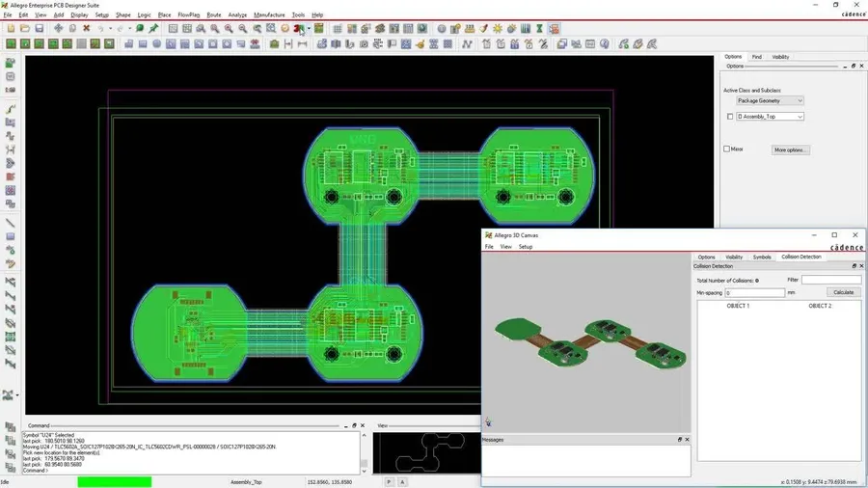Close the Command panel
This screenshot has height=488, width=868.
363,425
